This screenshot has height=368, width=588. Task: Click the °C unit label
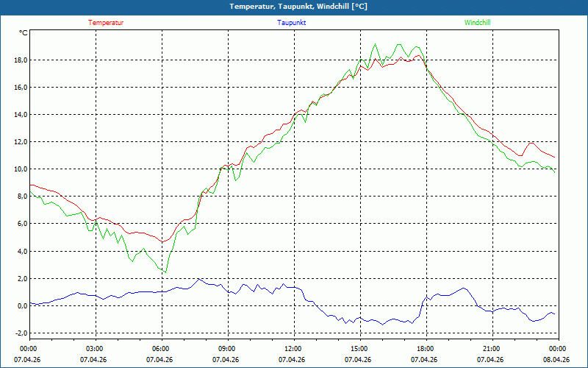(x=24, y=33)
